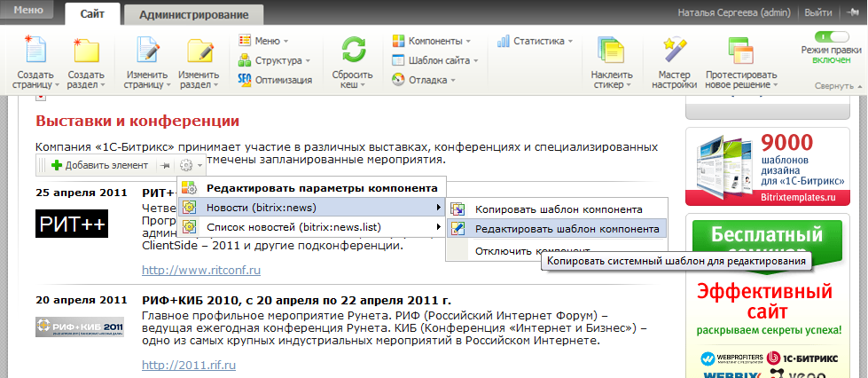
Task: Click date text 20 апреля 2011
Action: tap(82, 301)
